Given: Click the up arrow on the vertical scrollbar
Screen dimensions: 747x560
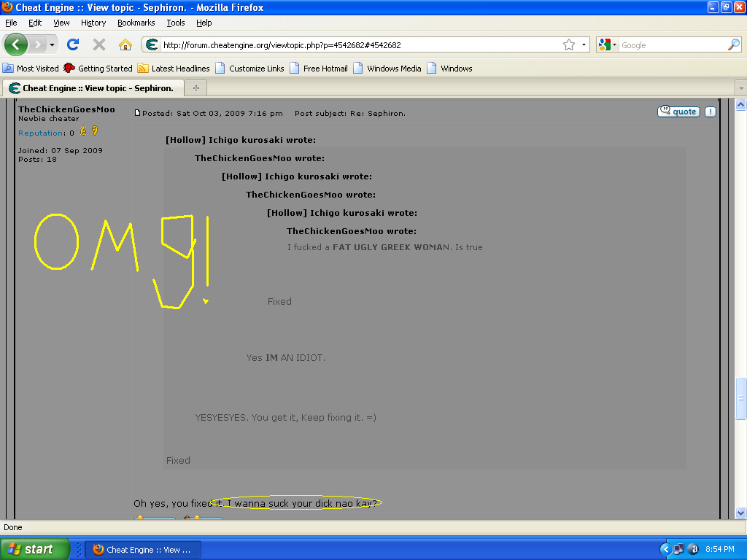Looking at the screenshot, I should 740,104.
